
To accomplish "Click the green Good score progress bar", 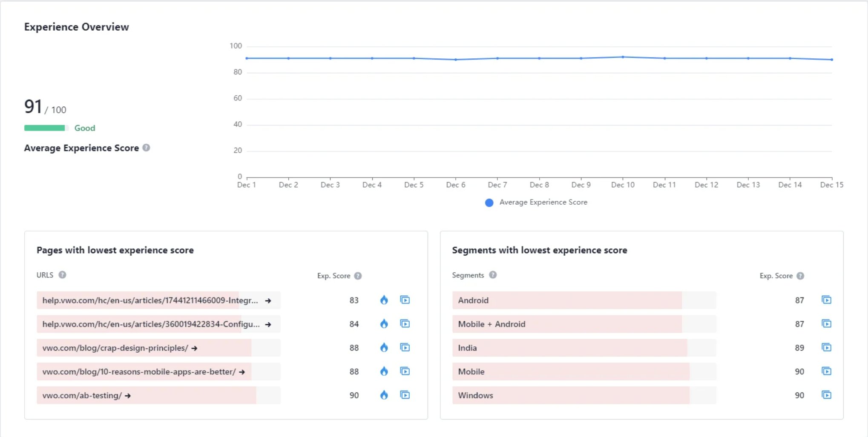I will pos(45,128).
